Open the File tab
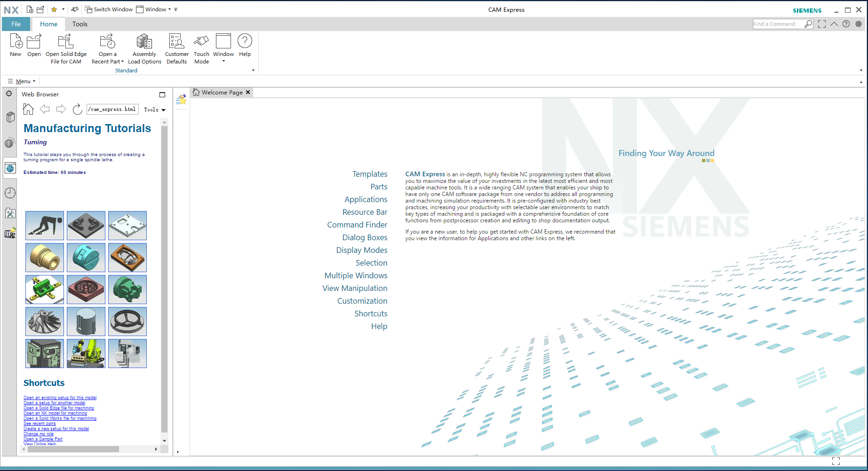 tap(16, 24)
